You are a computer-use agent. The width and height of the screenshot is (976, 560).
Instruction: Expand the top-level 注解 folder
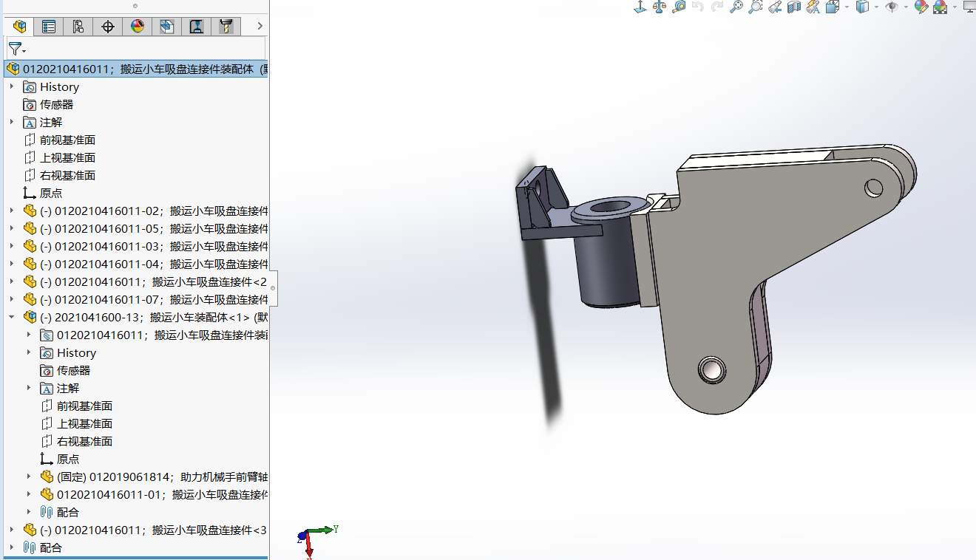[12, 122]
